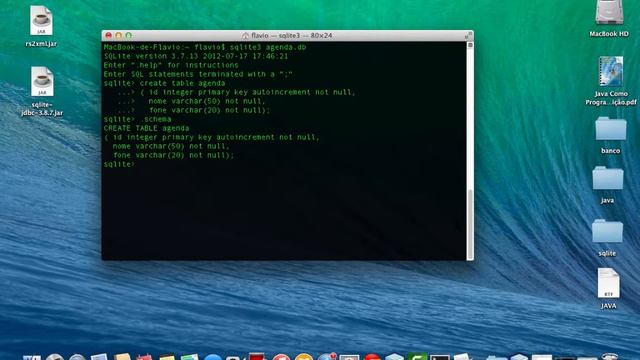Click the fullscreen arrows in Terminal title bar
Screen dimensions: 640x360
pyautogui.click(x=468, y=35)
